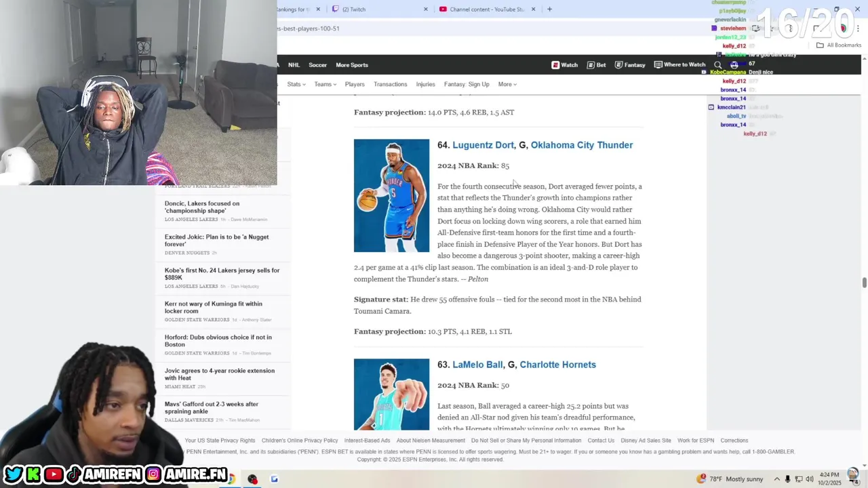Open 'Kobe's first No. 24 Lakers jersey' story
This screenshot has width=868, height=488.
pos(222,274)
